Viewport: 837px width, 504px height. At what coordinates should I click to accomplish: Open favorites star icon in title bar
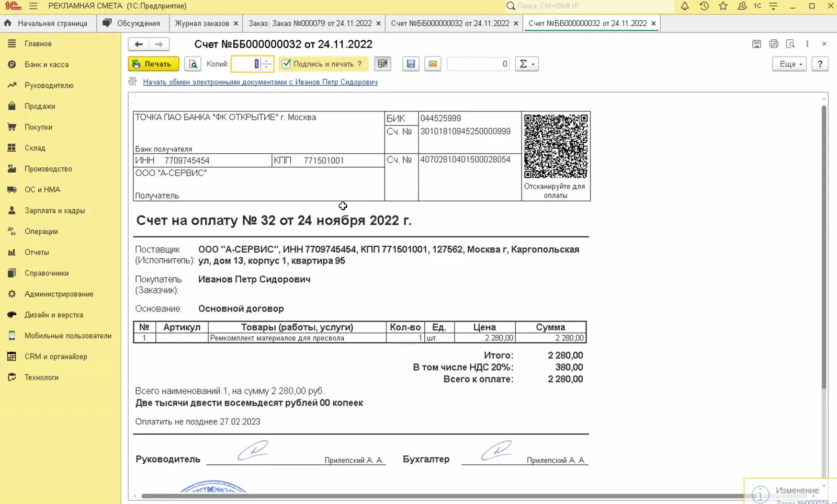click(x=723, y=6)
